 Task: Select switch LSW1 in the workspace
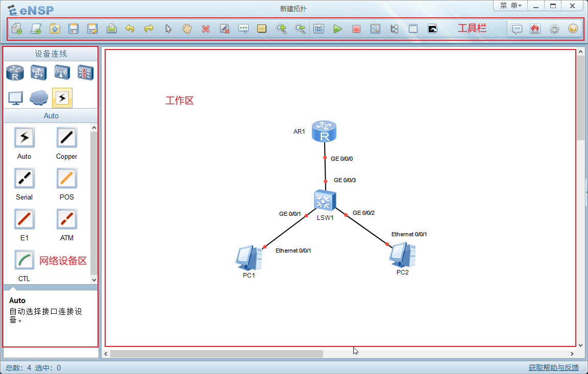(325, 200)
